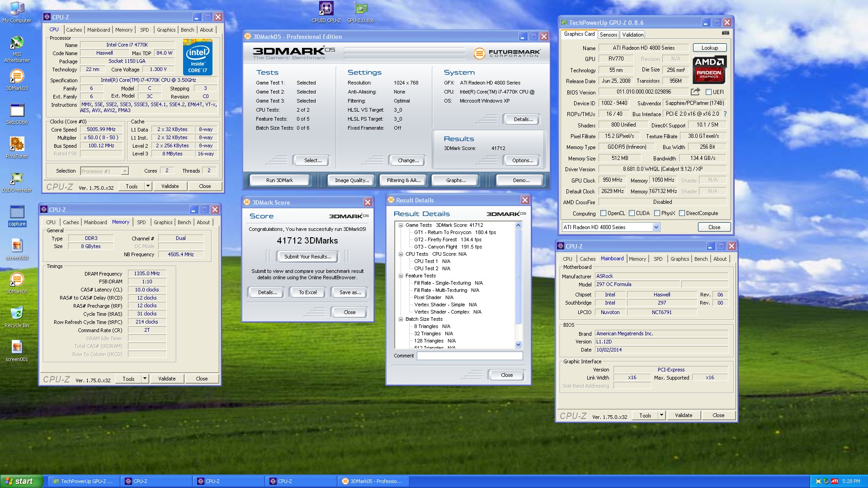Launch MSI Afterburner desktop icon
This screenshot has width=868, height=488.
point(17,49)
